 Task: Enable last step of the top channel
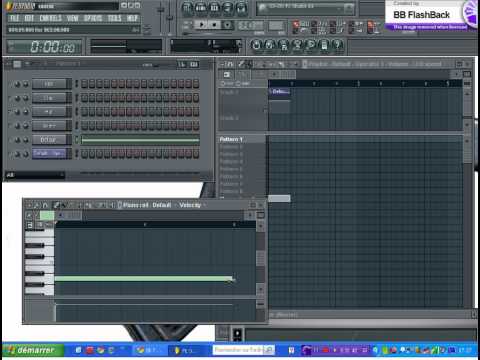(196, 84)
